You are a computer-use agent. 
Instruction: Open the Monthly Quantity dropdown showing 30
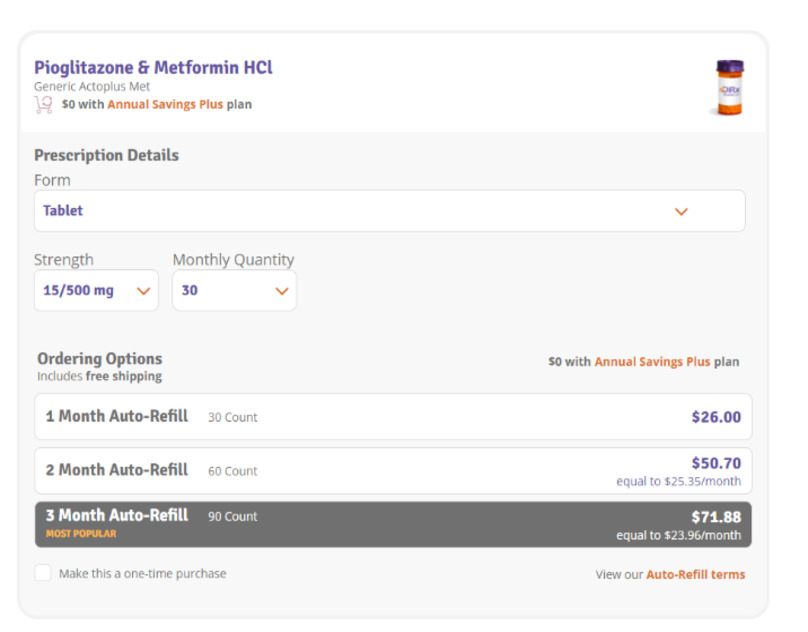(x=234, y=291)
